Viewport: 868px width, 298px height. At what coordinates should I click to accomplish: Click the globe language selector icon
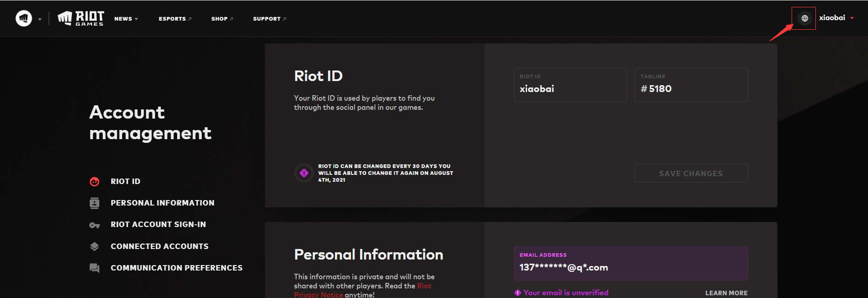coord(804,18)
